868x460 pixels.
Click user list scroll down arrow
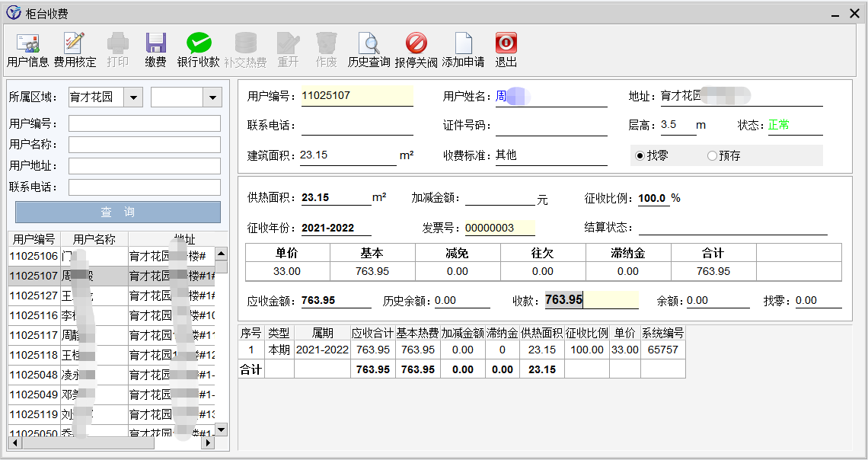tap(222, 430)
